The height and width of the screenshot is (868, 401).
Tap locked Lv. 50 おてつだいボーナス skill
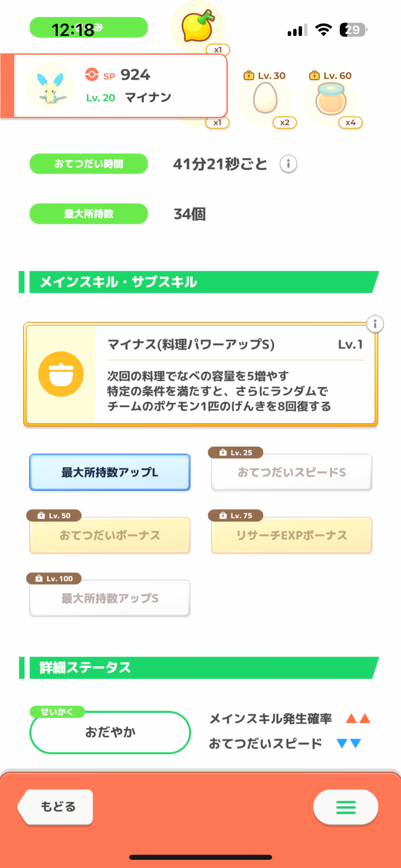(x=110, y=535)
